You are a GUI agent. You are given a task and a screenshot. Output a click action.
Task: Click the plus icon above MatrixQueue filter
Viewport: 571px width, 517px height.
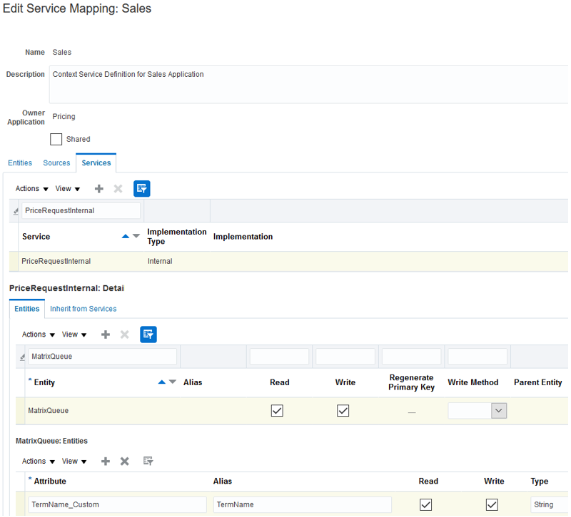point(106,334)
